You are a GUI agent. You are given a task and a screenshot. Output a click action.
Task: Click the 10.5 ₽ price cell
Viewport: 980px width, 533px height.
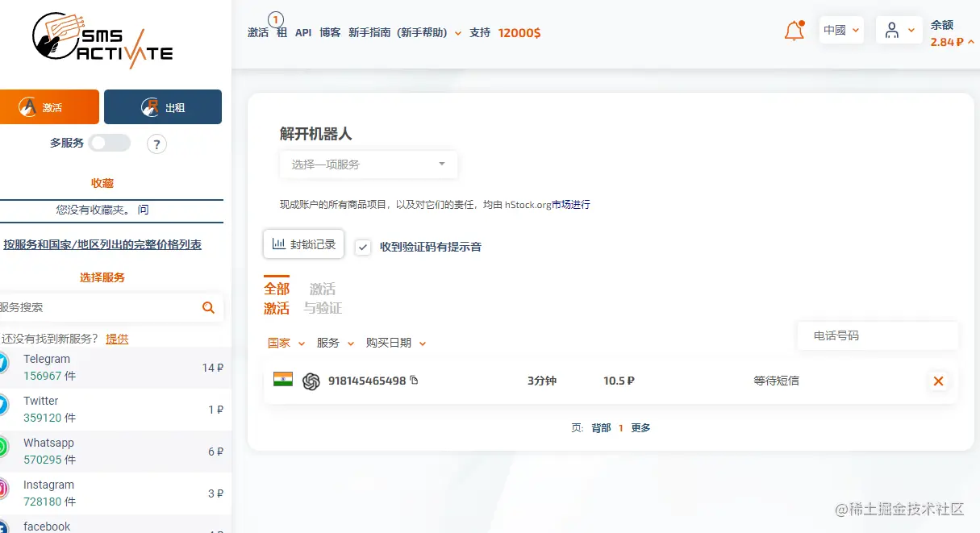619,381
